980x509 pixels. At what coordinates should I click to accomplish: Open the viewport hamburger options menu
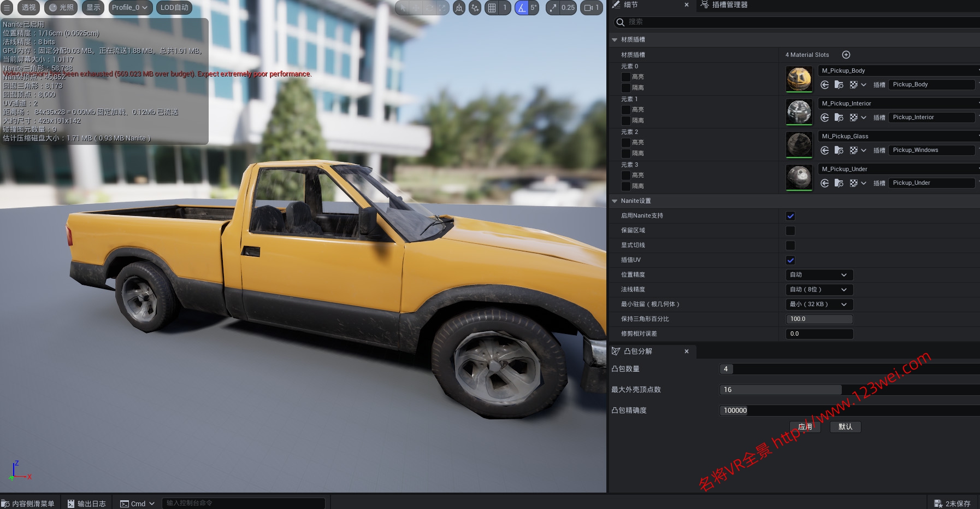pyautogui.click(x=7, y=8)
